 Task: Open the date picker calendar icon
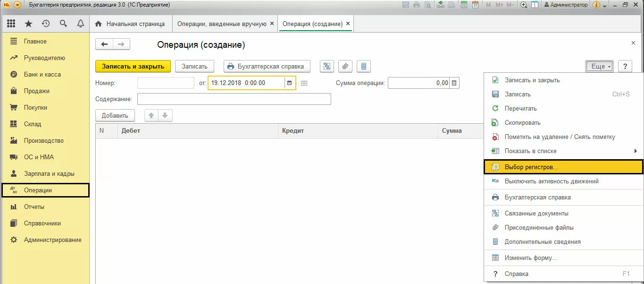(x=290, y=83)
